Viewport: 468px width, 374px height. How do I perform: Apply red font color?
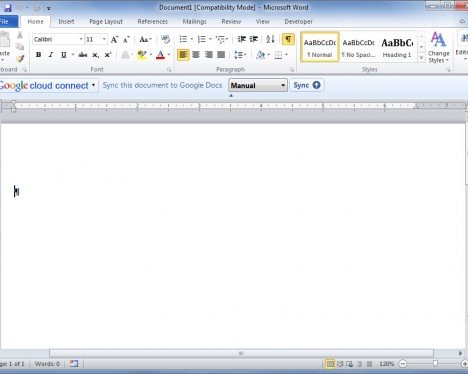coord(160,55)
